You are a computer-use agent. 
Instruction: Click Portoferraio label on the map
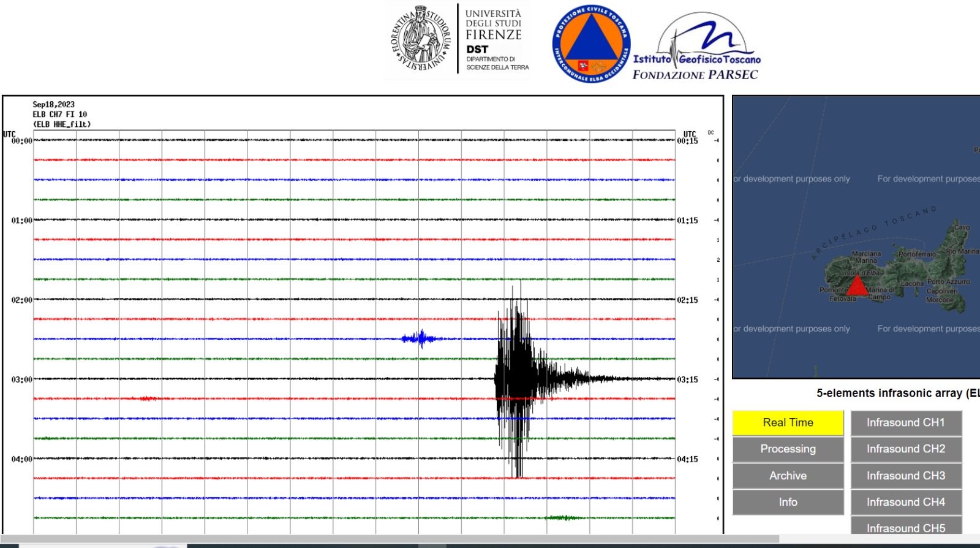[x=917, y=254]
